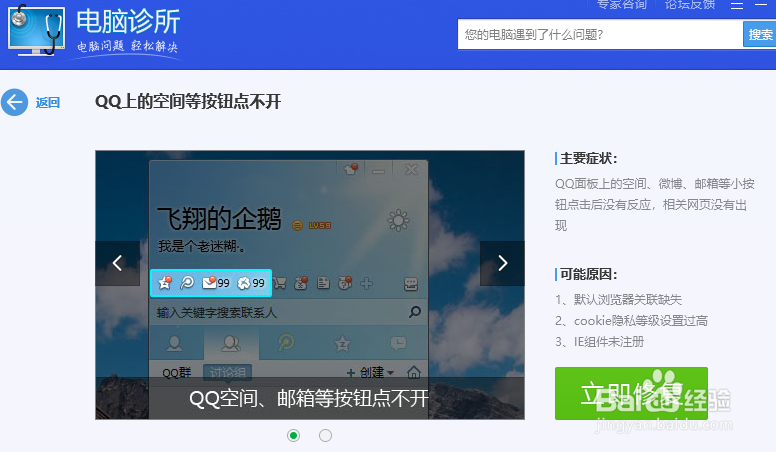This screenshot has width=776, height=452.
Task: Click the Tencent Weibo icon in slide
Action: 187,283
